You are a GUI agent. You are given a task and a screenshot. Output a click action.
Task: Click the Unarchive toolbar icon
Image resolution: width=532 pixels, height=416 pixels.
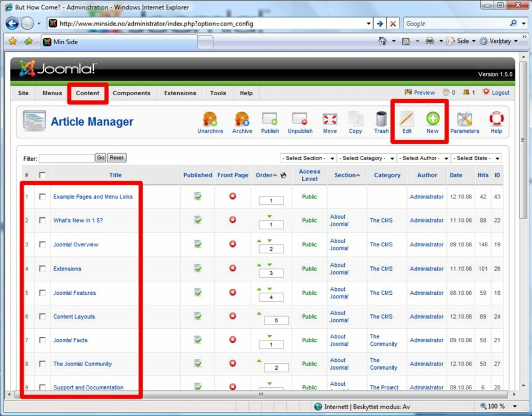click(210, 119)
